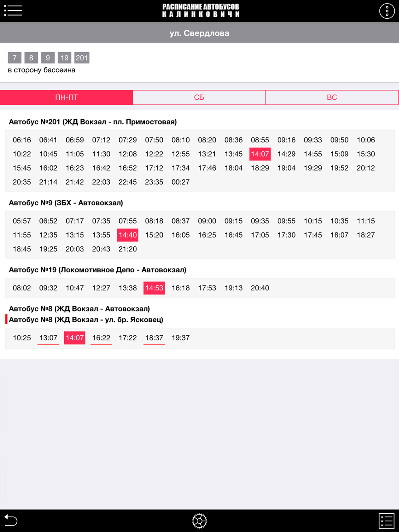Select route 7 badge
Screen dimensions: 399x532
(14, 58)
